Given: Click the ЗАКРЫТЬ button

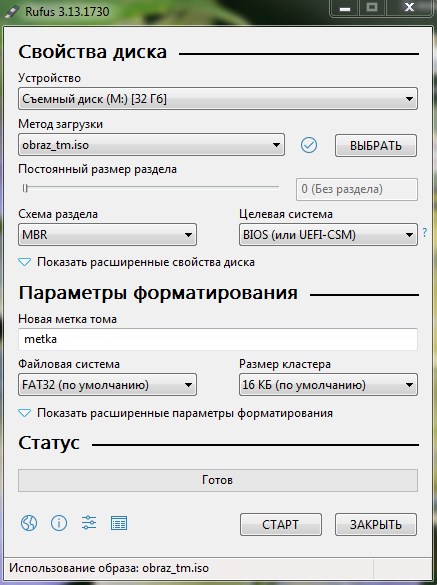Looking at the screenshot, I should pos(376,525).
